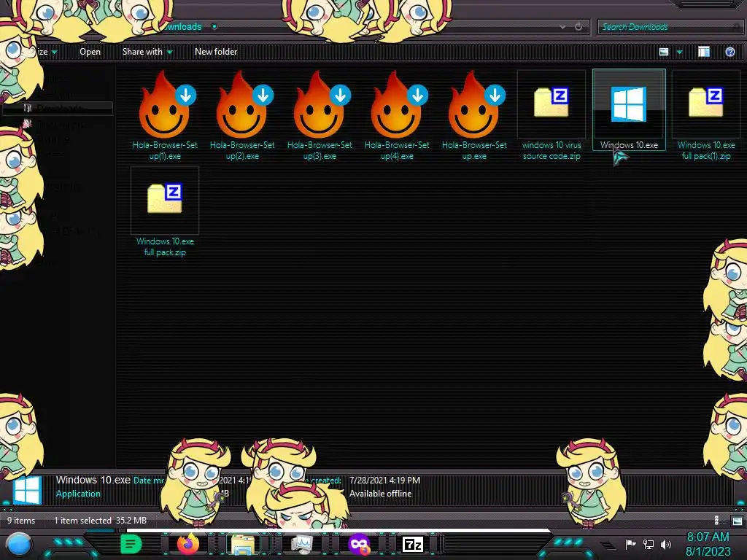Click the Downloads address breadcrumb

183,27
